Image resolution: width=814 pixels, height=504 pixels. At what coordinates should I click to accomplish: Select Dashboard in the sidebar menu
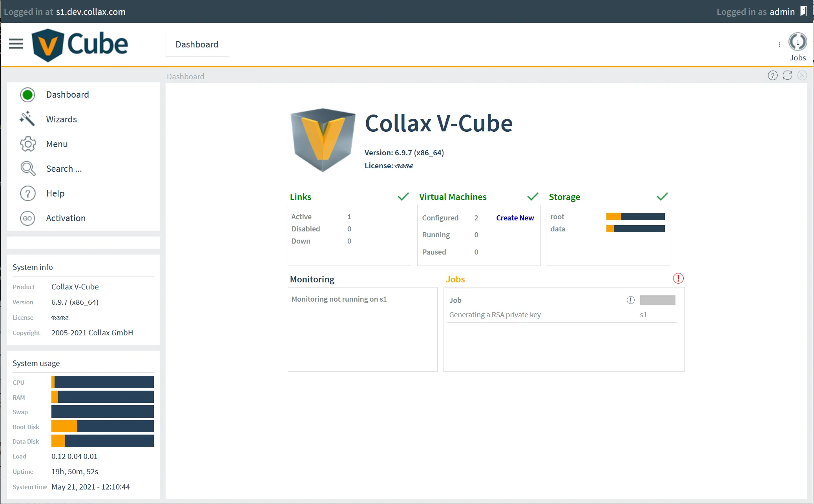click(x=68, y=95)
